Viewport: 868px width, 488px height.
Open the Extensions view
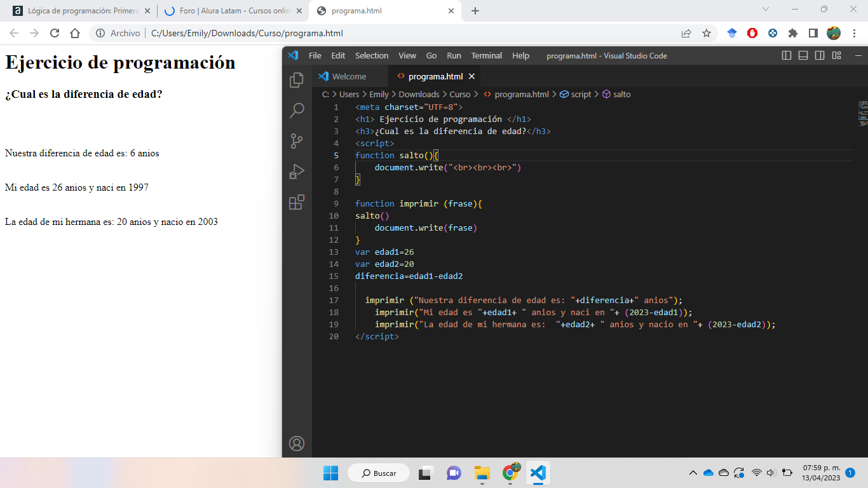pyautogui.click(x=297, y=202)
